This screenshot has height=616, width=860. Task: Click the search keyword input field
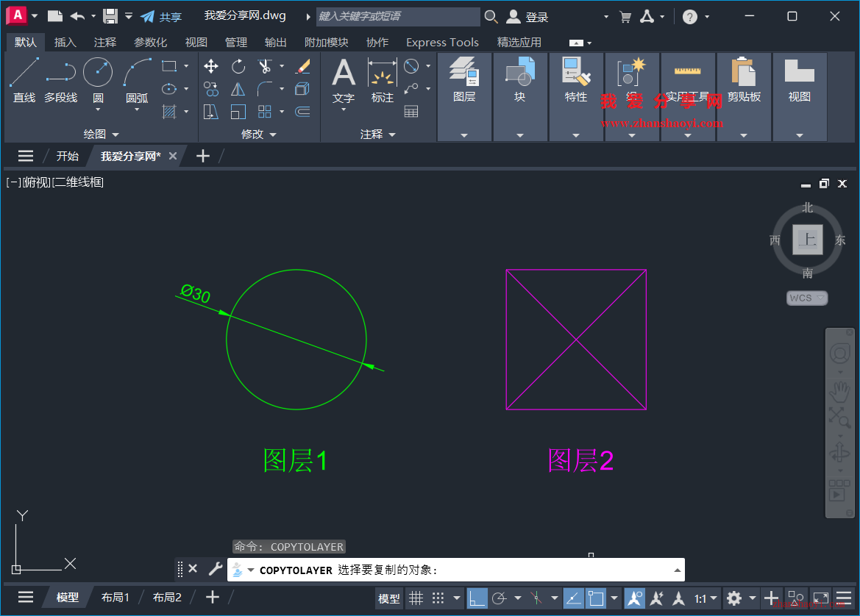click(x=398, y=16)
